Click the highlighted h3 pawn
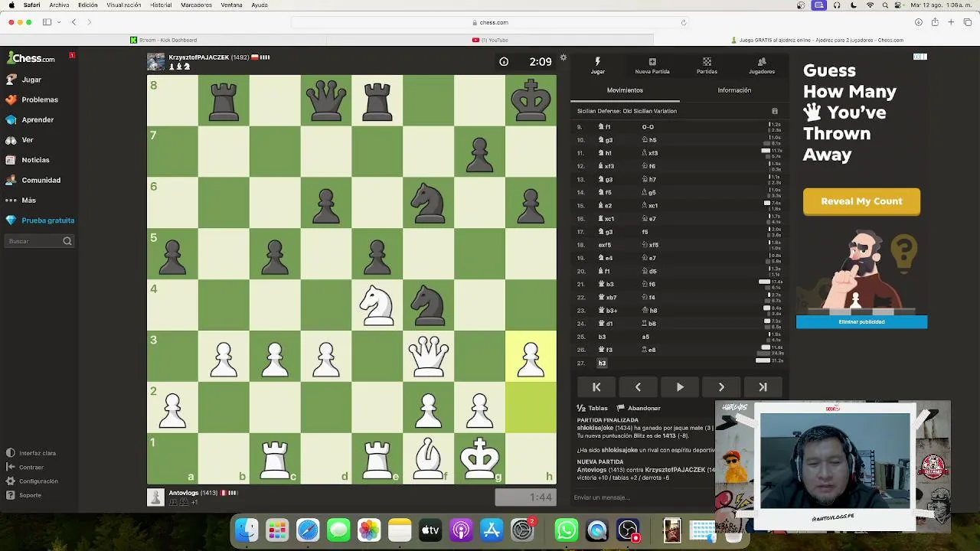 [x=531, y=357]
